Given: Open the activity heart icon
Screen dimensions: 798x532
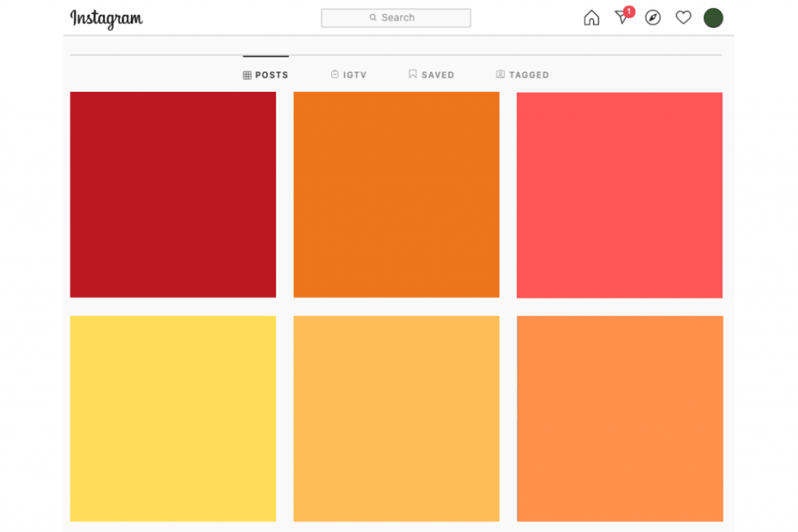Looking at the screenshot, I should coord(683,18).
